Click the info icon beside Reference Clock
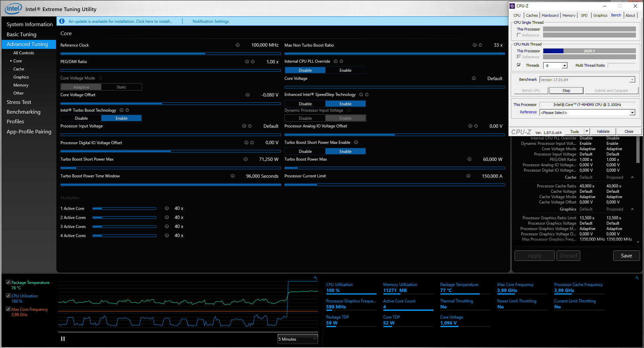This screenshot has height=348, width=644. [x=237, y=45]
